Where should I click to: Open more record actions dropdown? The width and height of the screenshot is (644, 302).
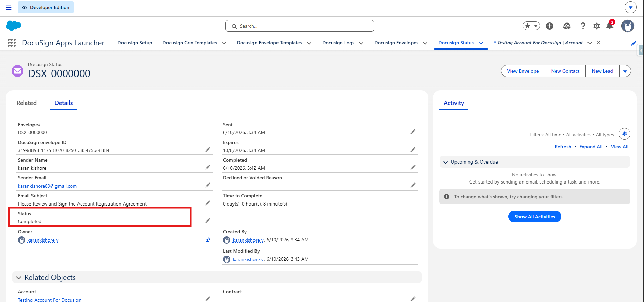coord(625,71)
